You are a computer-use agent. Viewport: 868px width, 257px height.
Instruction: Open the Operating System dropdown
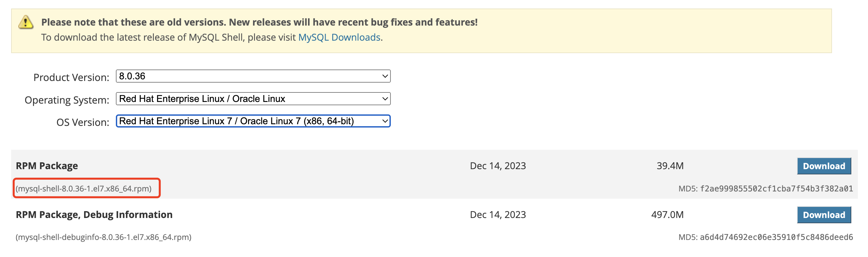253,99
